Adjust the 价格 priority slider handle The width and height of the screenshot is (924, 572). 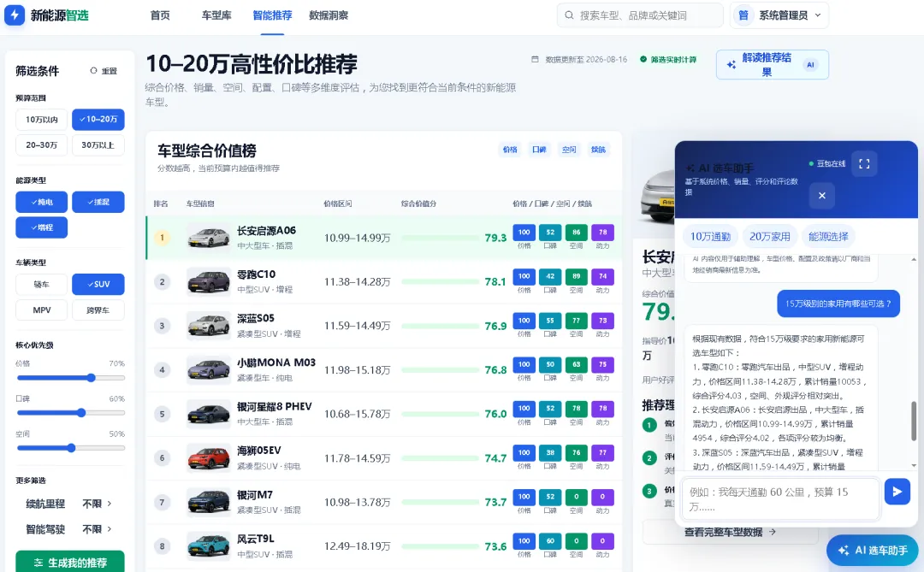[92, 378]
